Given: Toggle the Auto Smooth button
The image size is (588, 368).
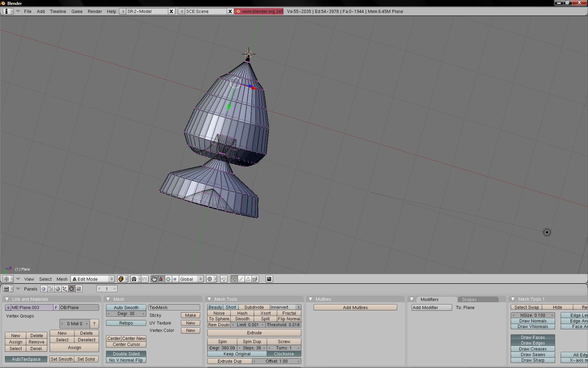Looking at the screenshot, I should [x=126, y=307].
